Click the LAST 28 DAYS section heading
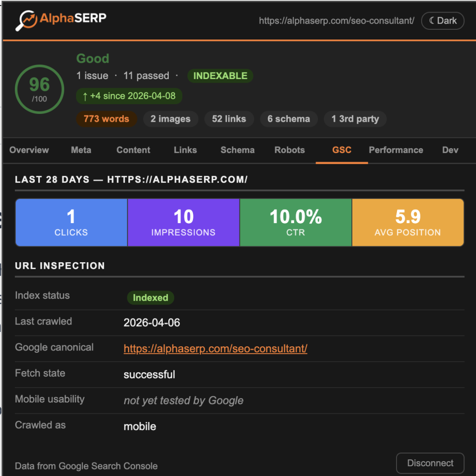Viewport: 476px width, 476px height. tap(132, 179)
